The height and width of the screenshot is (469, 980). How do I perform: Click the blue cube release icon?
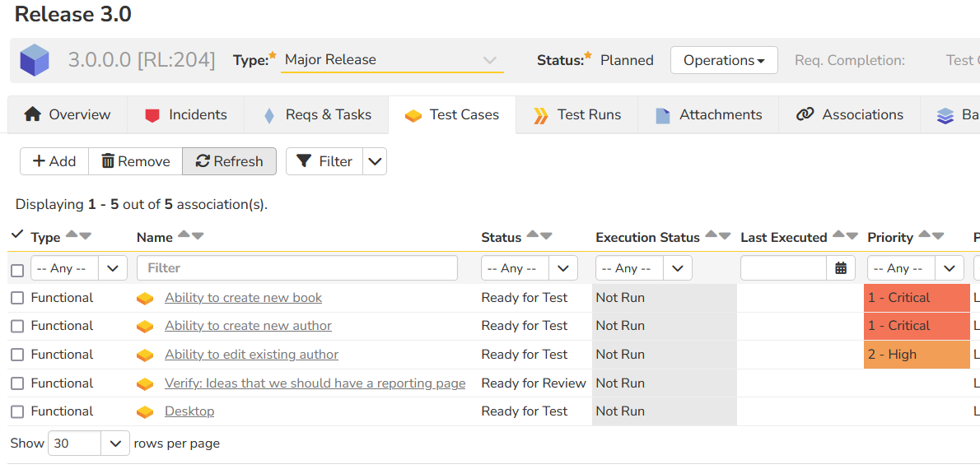coord(35,60)
